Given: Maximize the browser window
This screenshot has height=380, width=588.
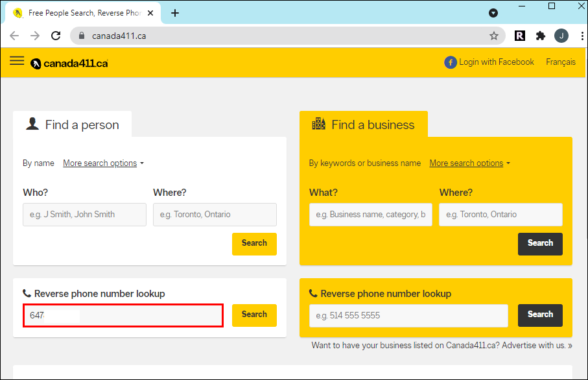Looking at the screenshot, I should coord(552,6).
